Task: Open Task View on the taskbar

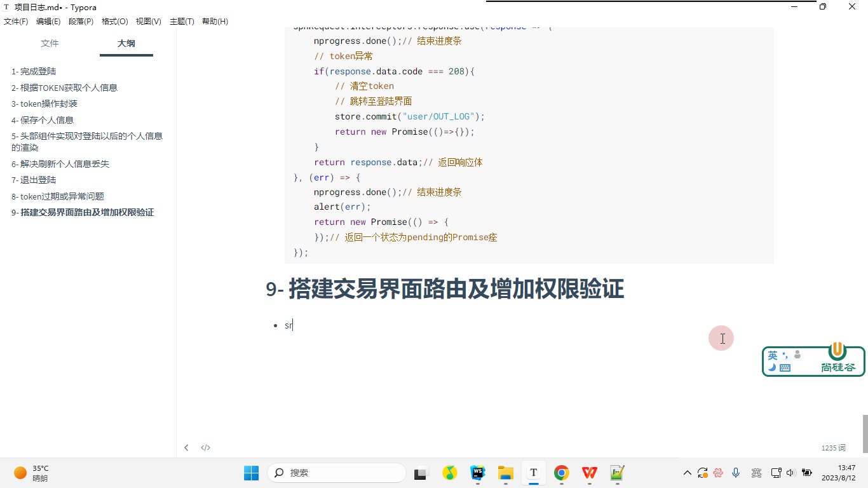Action: (421, 473)
